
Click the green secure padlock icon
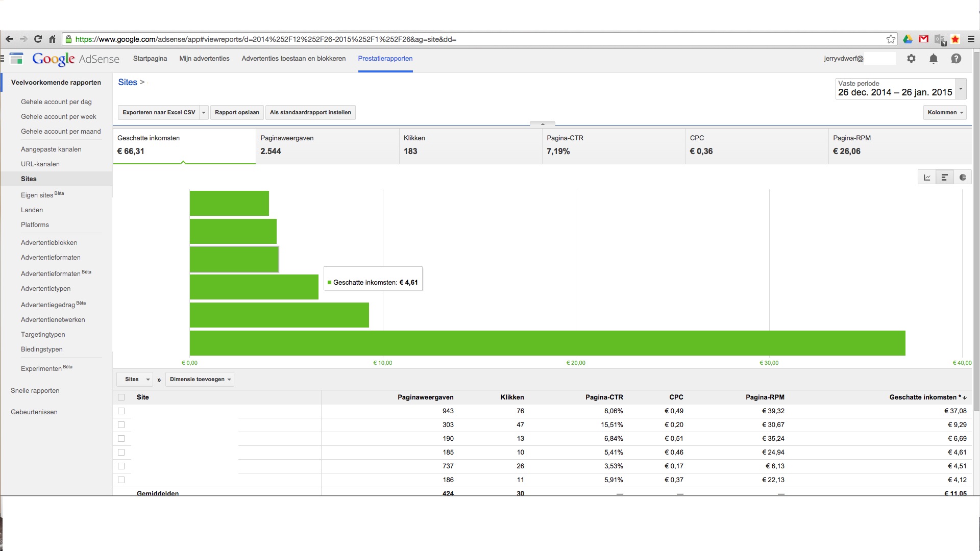pos(69,39)
